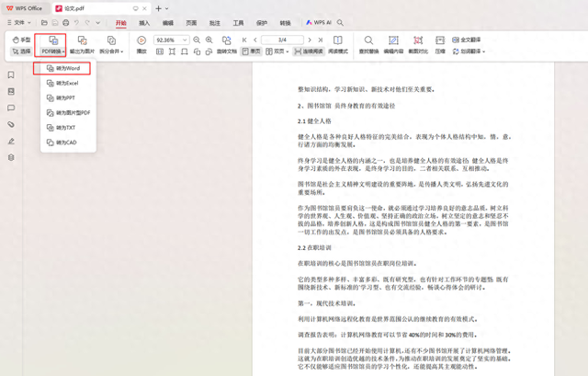The height and width of the screenshot is (376, 588).
Task: Choose 转为图片型PDF menu entry
Action: 68,112
